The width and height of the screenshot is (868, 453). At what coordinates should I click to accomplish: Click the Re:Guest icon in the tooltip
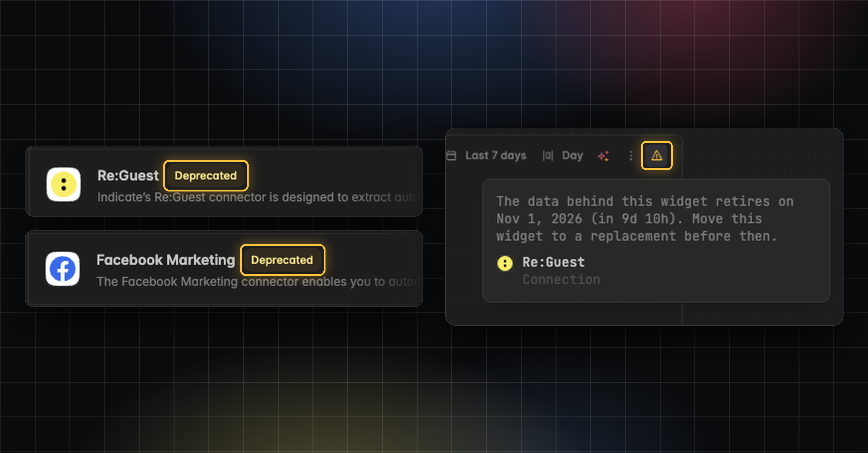point(505,263)
